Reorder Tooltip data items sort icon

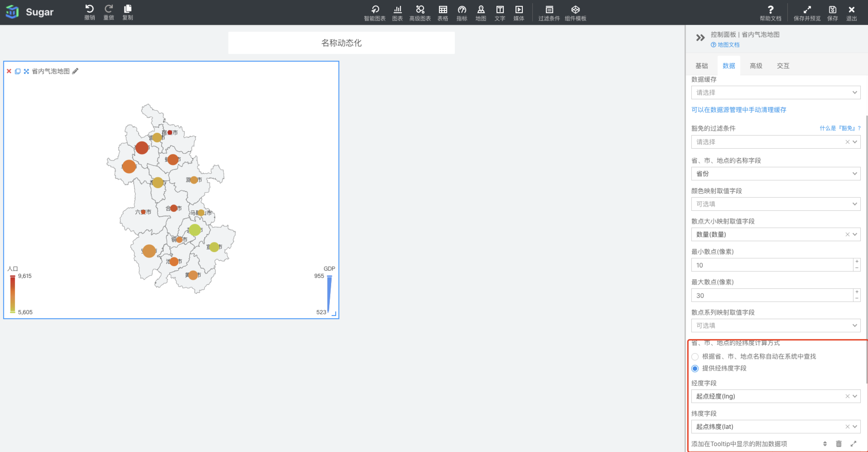coord(825,444)
